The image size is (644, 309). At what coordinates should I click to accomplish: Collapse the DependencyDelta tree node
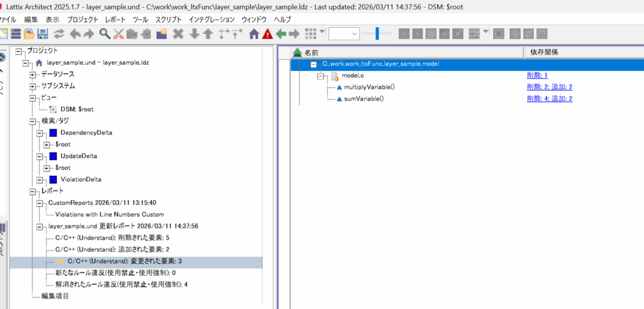pyautogui.click(x=38, y=133)
